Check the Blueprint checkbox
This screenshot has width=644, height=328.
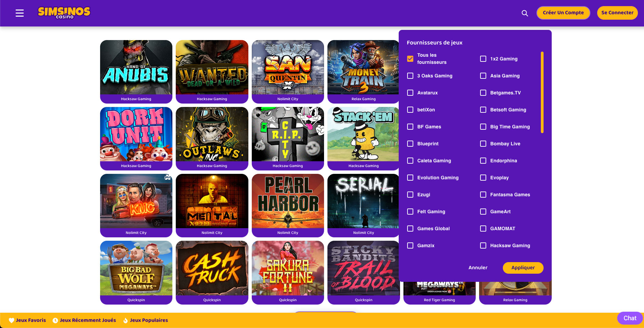point(410,144)
